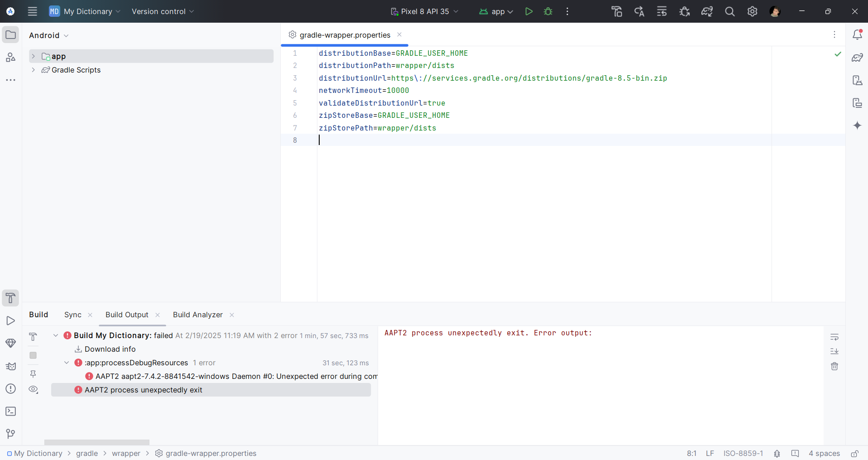Run the app with the green play button
The width and height of the screenshot is (868, 460).
point(528,11)
